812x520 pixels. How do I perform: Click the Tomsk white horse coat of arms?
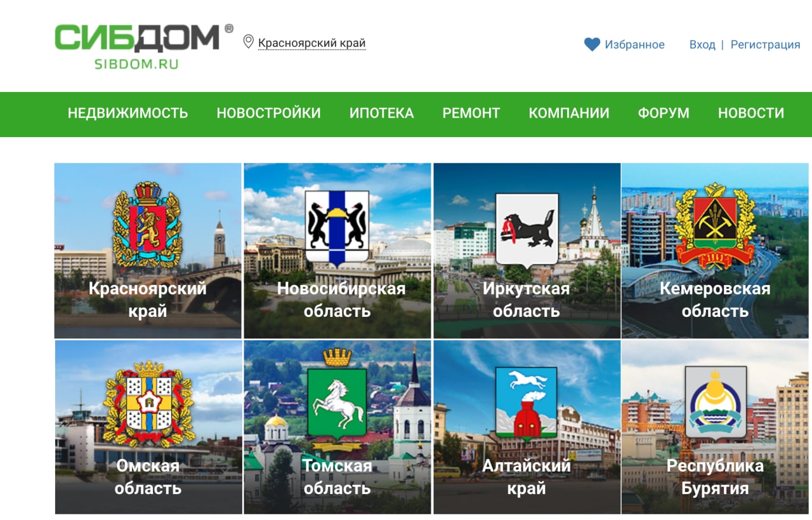point(337,396)
